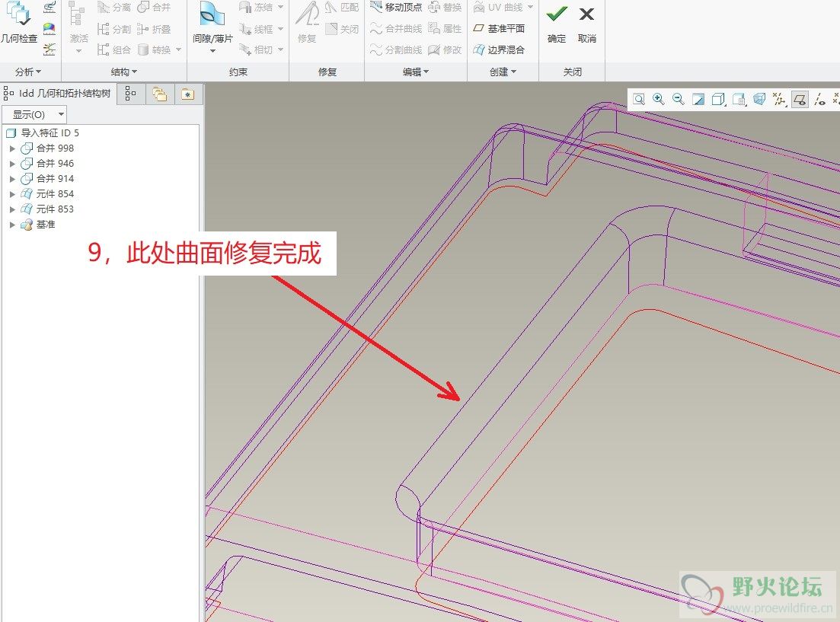840x622 pixels.
Task: Click the Zoom Out magnifier icon
Action: coord(679,99)
